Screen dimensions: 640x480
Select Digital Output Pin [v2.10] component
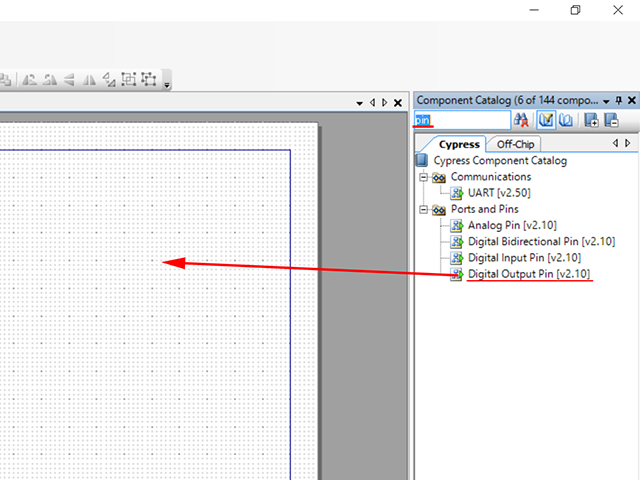tap(529, 274)
